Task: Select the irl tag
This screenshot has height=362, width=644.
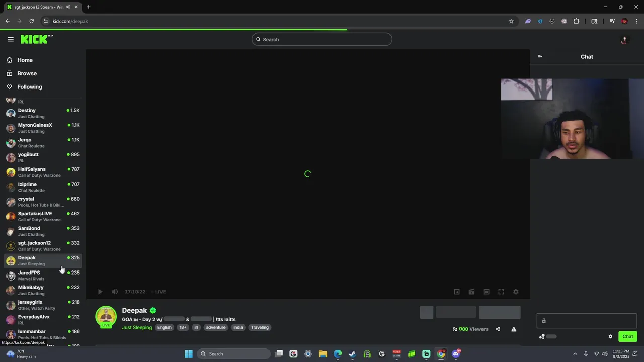Action: 196,327
